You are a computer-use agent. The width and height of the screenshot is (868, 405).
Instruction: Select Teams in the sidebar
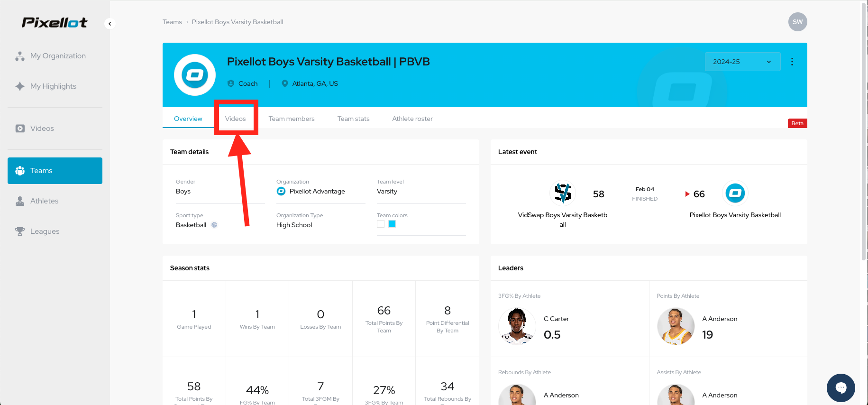55,171
